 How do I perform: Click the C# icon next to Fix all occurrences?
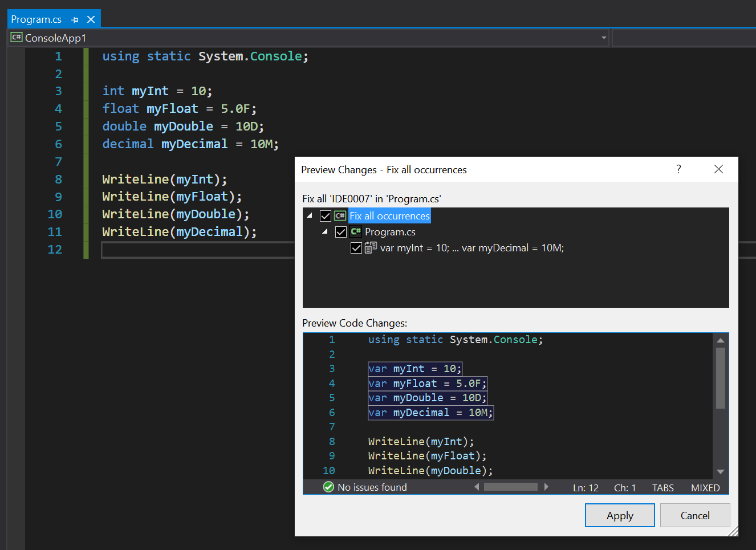click(339, 215)
